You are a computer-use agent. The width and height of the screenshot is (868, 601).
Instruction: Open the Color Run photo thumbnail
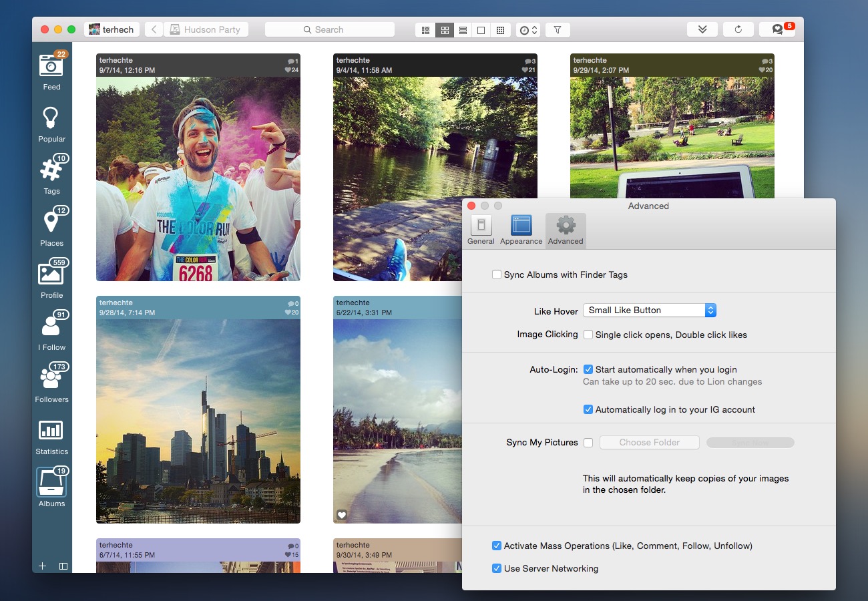pyautogui.click(x=198, y=179)
